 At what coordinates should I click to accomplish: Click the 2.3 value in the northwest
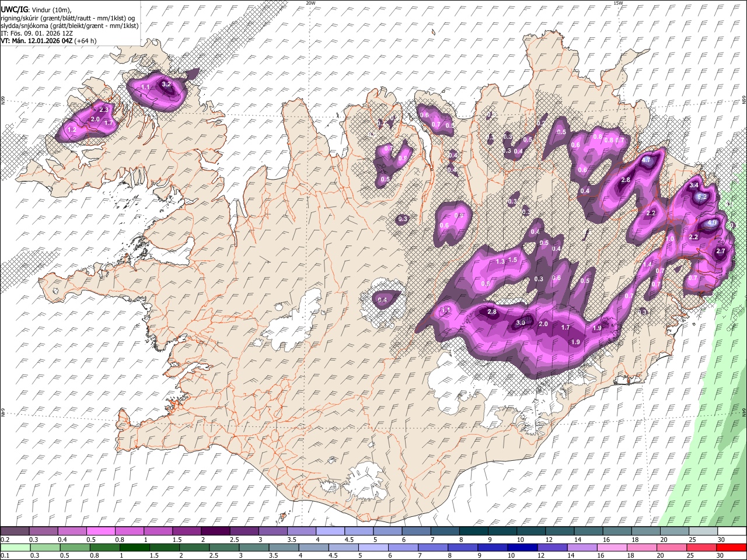click(x=104, y=110)
